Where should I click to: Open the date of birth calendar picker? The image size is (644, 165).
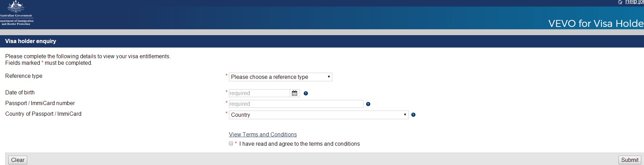click(294, 93)
